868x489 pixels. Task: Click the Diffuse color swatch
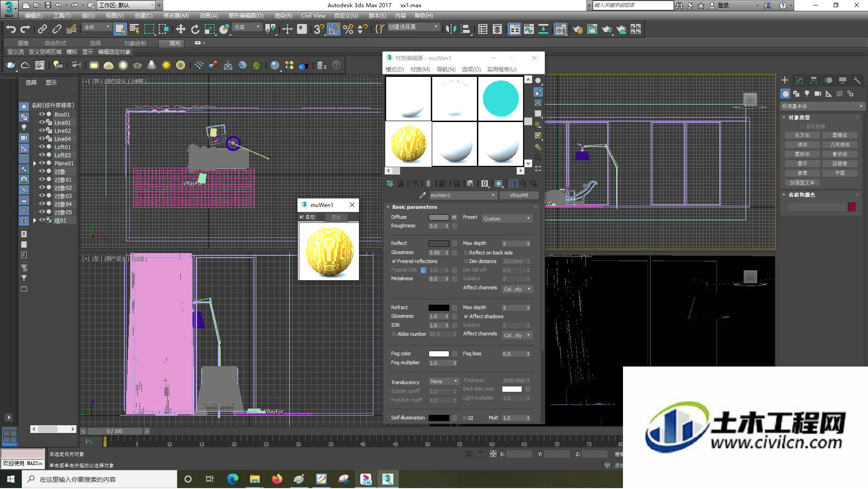pyautogui.click(x=439, y=217)
